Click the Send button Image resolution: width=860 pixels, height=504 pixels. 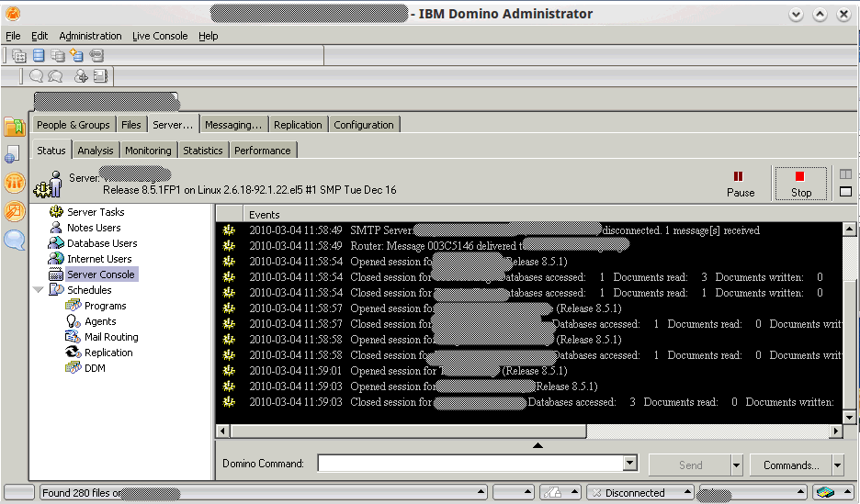click(x=690, y=465)
